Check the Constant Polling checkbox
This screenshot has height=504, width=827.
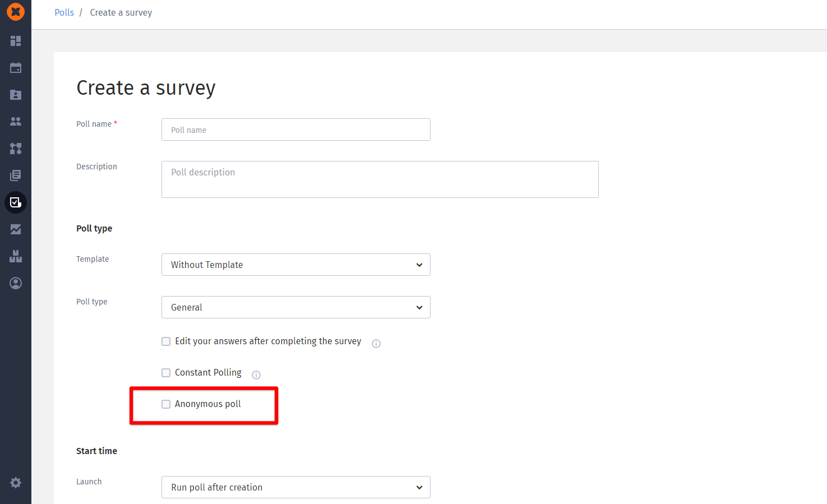coord(166,373)
